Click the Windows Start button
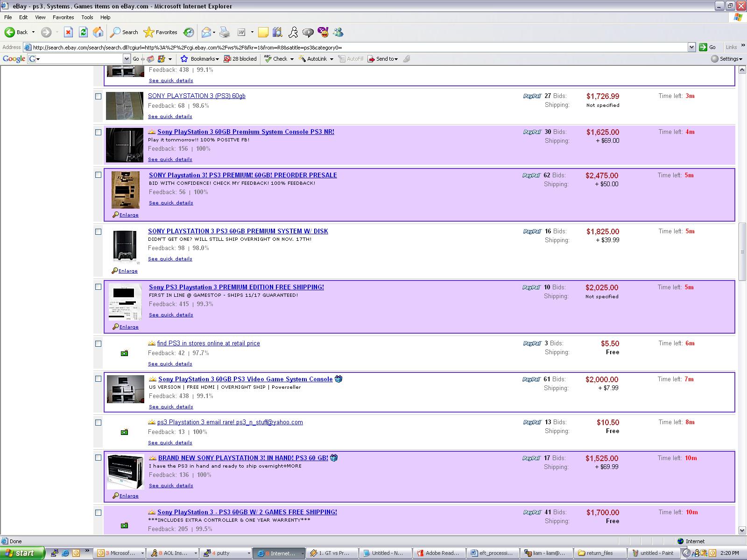747x560 pixels. tap(22, 553)
